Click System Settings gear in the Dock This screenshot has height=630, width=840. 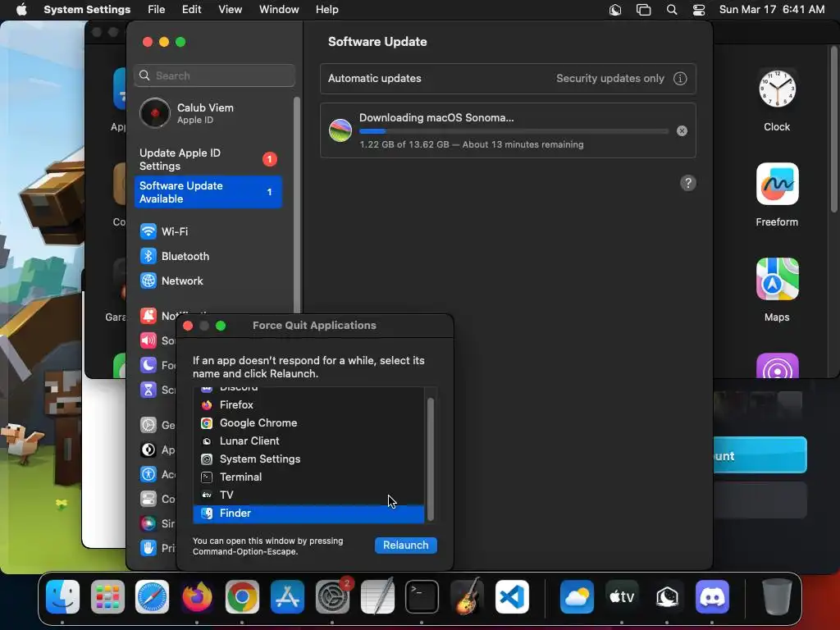click(332, 596)
